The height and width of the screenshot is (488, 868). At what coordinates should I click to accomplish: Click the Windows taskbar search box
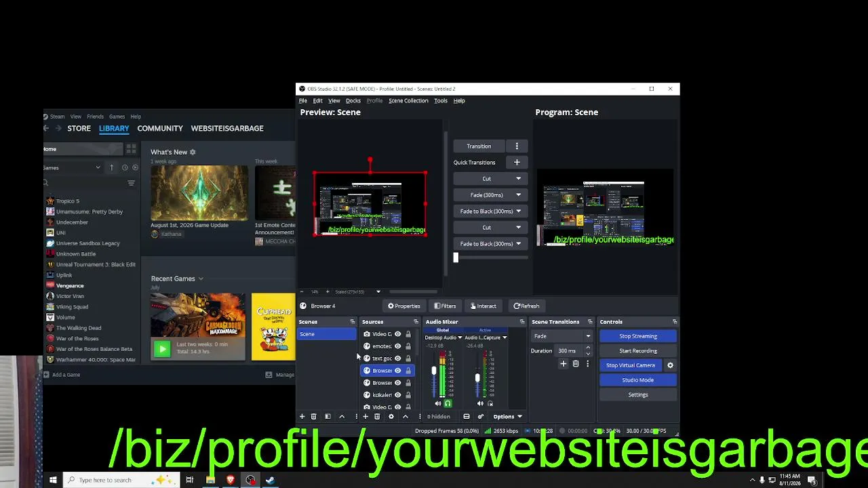(x=122, y=480)
